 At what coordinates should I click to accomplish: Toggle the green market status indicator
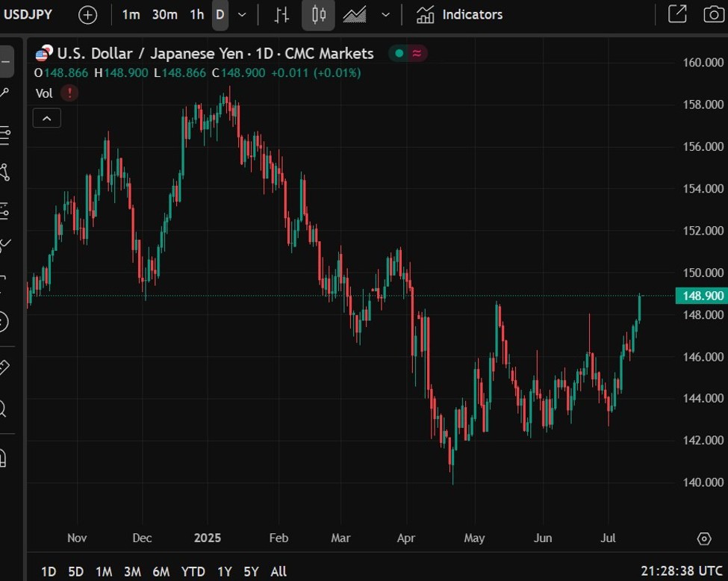click(x=399, y=54)
